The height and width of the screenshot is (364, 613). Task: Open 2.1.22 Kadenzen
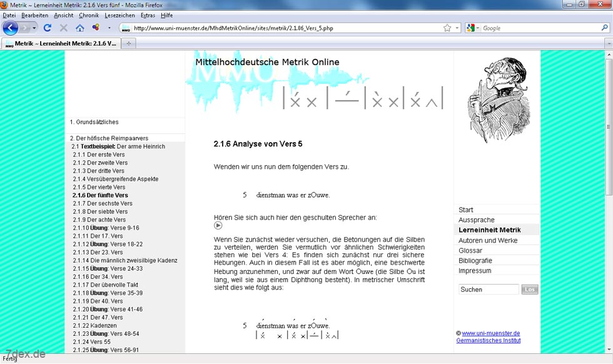[94, 326]
